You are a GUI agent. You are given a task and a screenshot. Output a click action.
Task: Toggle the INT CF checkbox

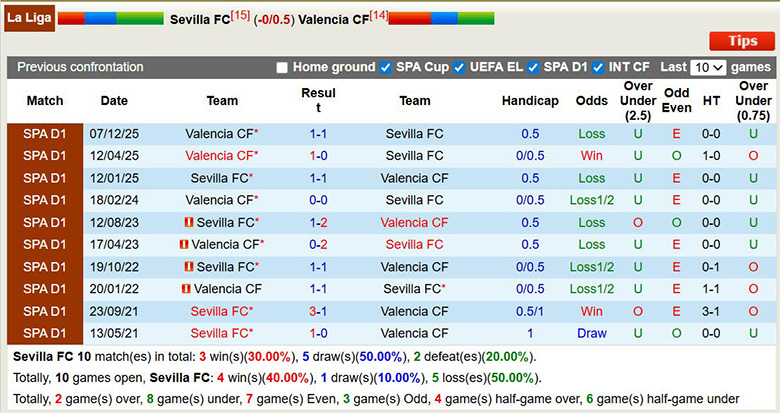tap(598, 67)
